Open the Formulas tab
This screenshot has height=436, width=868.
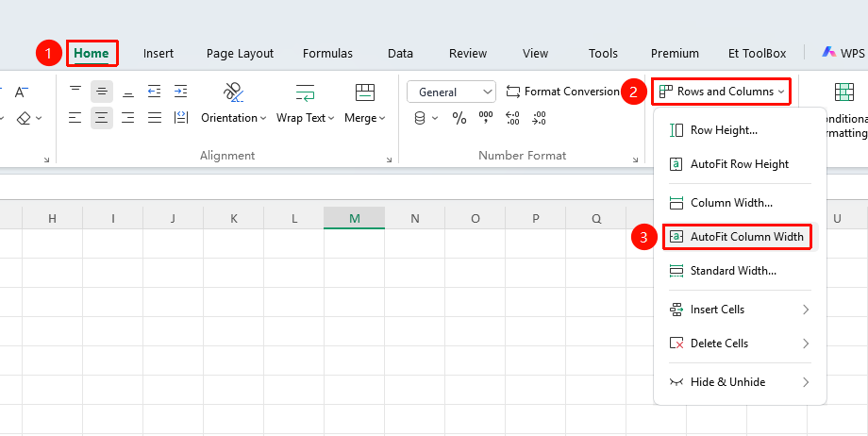327,53
